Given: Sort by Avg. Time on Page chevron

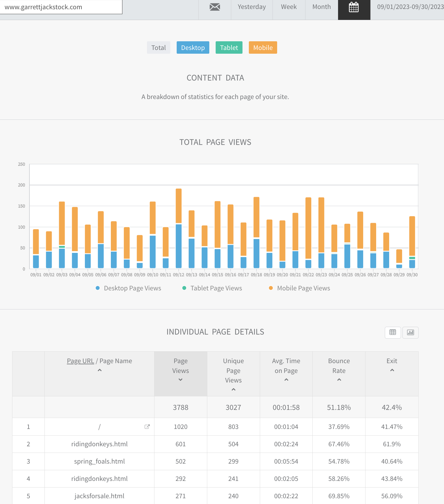Looking at the screenshot, I should tap(286, 380).
